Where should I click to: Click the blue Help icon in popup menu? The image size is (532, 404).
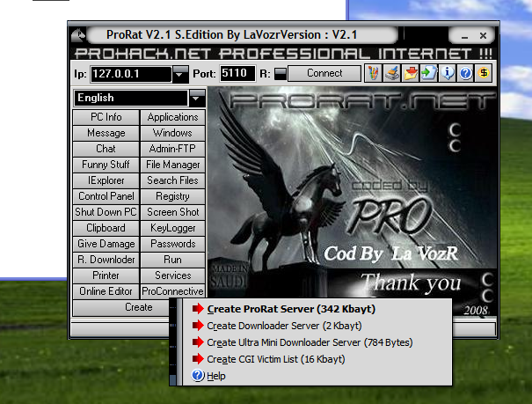[x=198, y=376]
